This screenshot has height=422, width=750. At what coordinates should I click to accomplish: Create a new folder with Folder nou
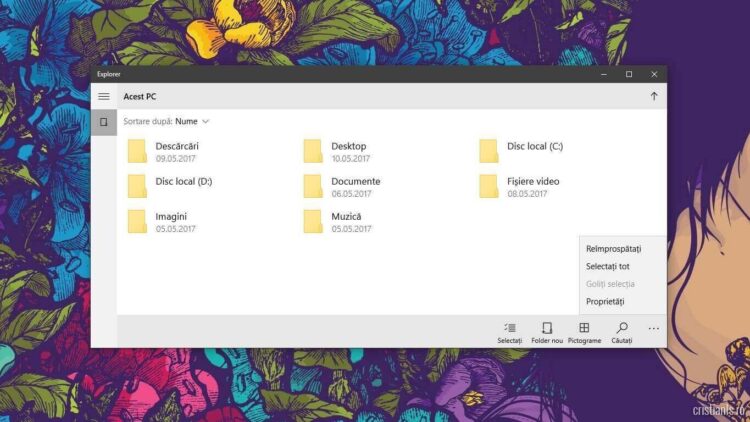coord(547,328)
